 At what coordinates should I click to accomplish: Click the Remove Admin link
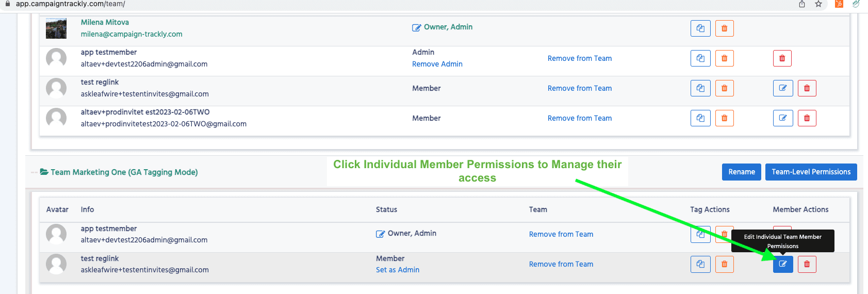pos(437,64)
